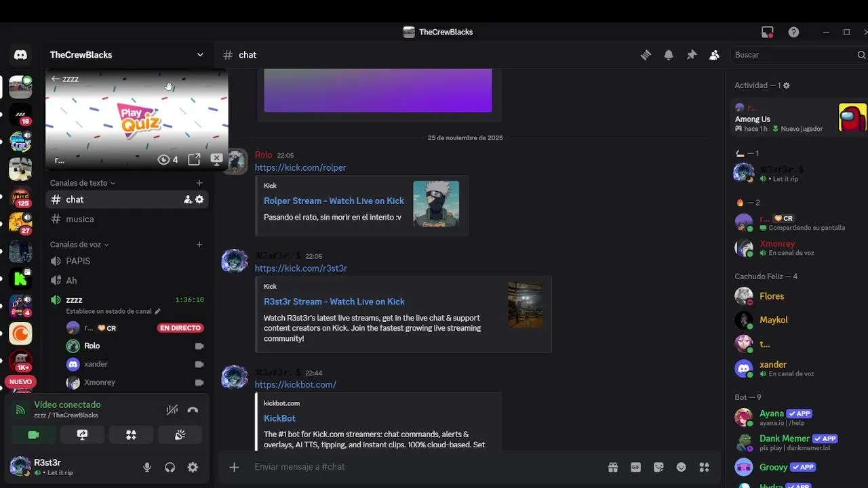Join the PAPIS voice channel
Viewport: 868px width, 488px height.
click(x=126, y=261)
